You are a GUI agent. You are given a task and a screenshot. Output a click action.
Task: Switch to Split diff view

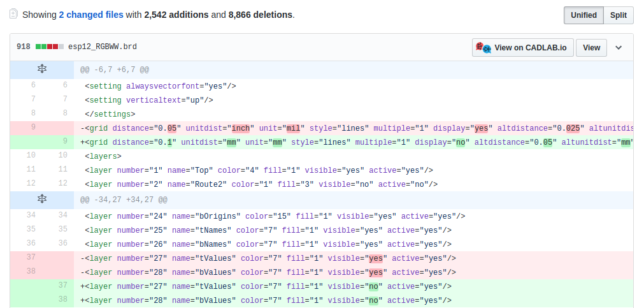(618, 15)
